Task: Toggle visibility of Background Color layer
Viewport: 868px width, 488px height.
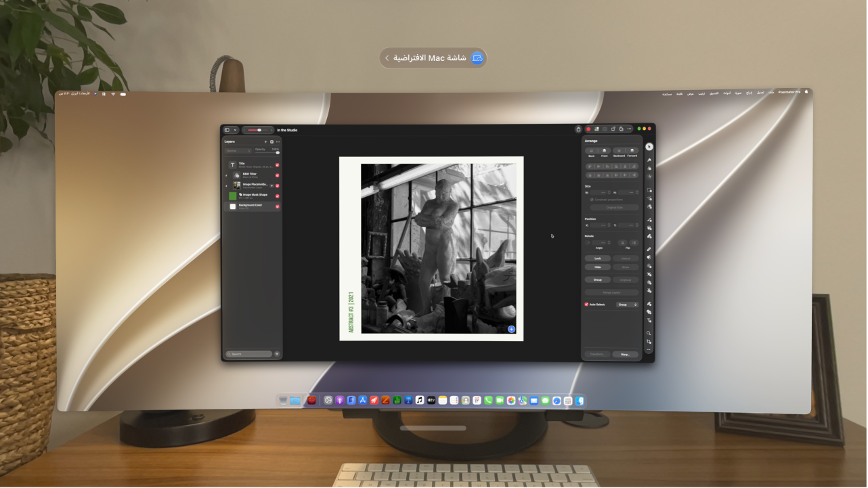Action: click(x=278, y=206)
